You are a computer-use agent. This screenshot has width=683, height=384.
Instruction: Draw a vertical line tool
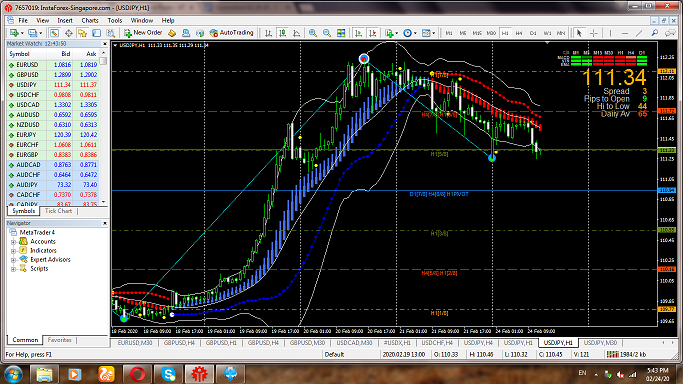tap(610, 33)
